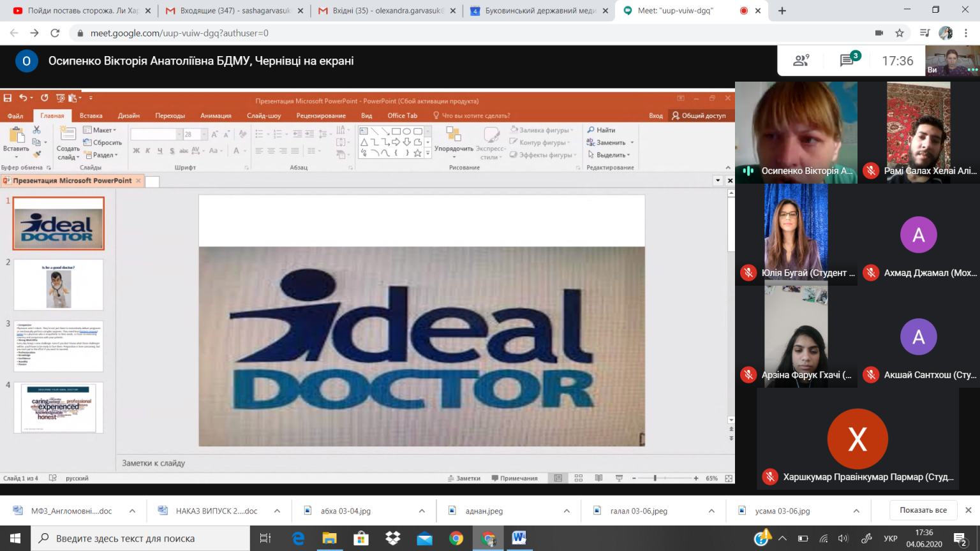This screenshot has width=980, height=551.
Task: Click the Вставить paste icon
Action: pos(16,135)
